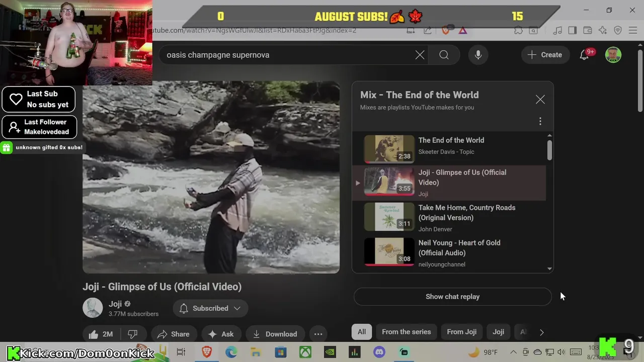Viewport: 644px width, 362px height.
Task: Open the Mix playlist three-dot menu
Action: [x=540, y=121]
